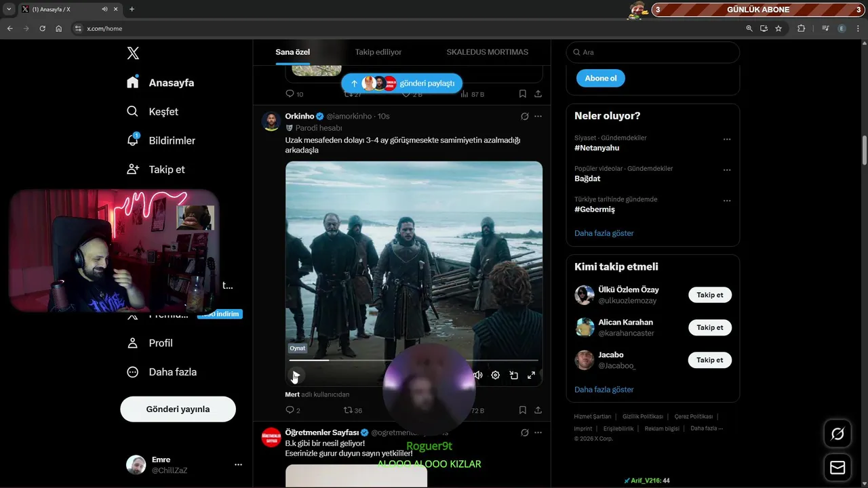This screenshot has width=868, height=488.
Task: Bookmark the top partially visible post
Action: [523, 94]
